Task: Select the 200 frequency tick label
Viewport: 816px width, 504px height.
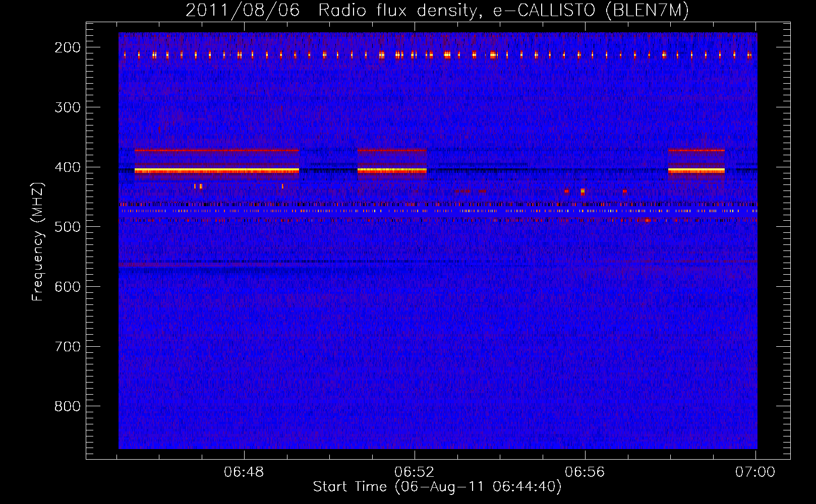Action: pyautogui.click(x=68, y=47)
